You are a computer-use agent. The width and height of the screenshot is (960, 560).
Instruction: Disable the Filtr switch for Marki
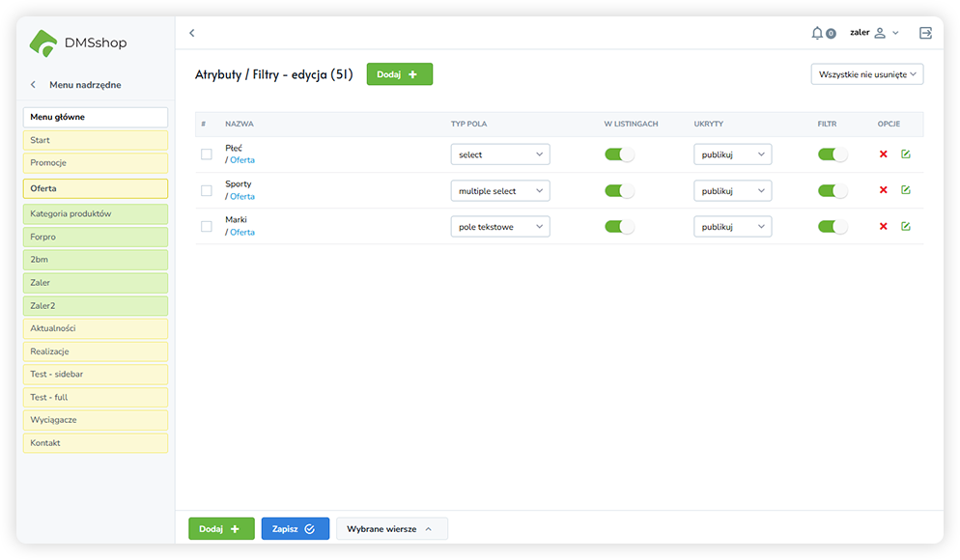coord(832,227)
